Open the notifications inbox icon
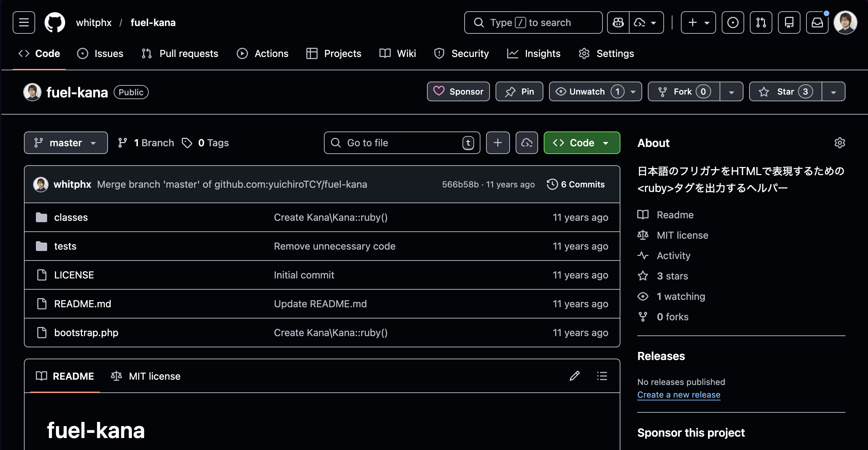 click(x=817, y=22)
